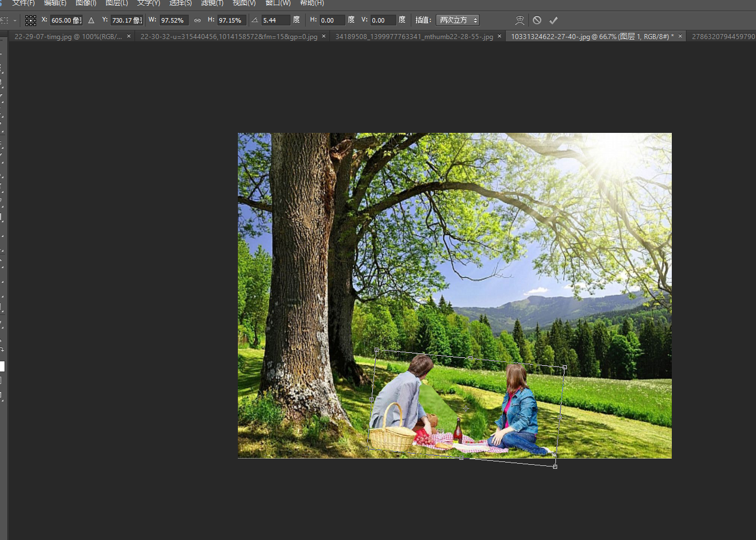The image size is (756, 540).
Task: Toggle relative positioning triangle icon
Action: coord(92,20)
